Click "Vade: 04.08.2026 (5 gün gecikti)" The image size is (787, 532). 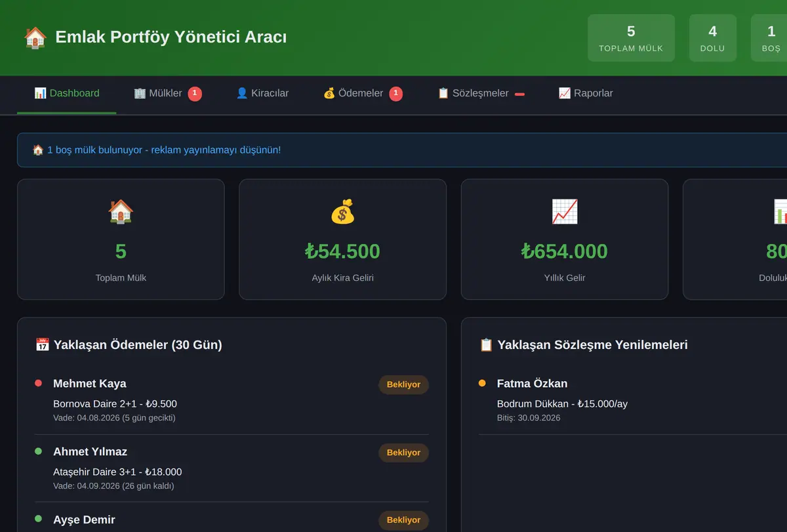(114, 418)
